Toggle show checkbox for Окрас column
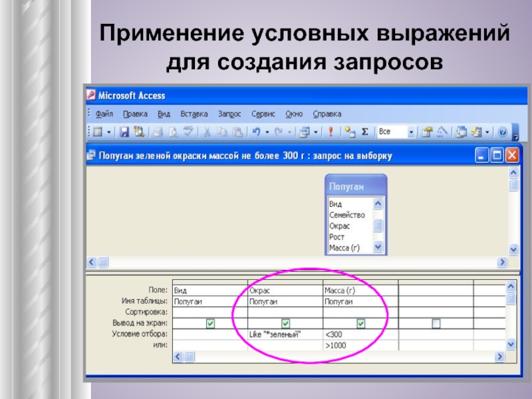The height and width of the screenshot is (399, 532). tap(285, 323)
